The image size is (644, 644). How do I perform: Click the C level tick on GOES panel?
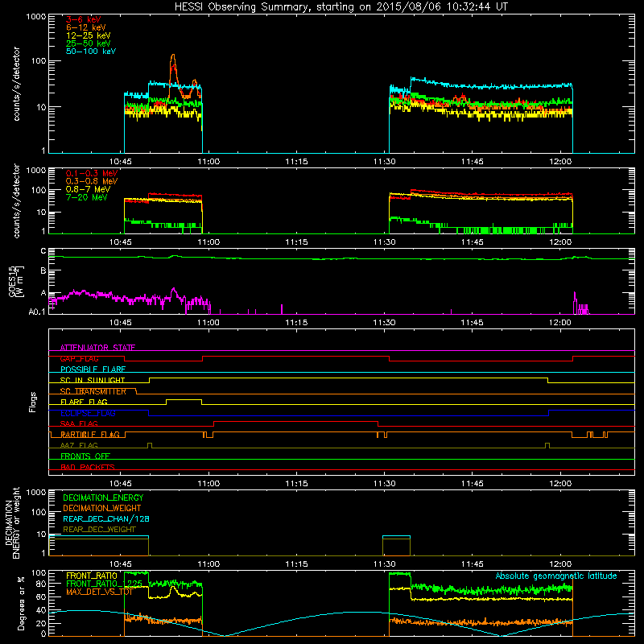(x=43, y=251)
